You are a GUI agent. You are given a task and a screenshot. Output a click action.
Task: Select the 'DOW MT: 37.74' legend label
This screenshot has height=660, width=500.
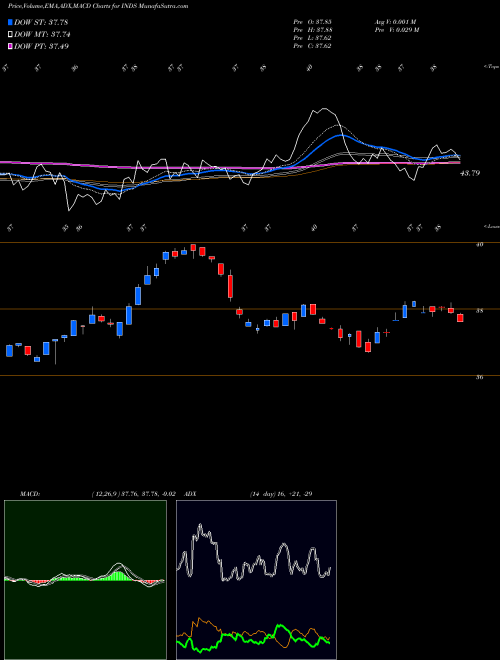pyautogui.click(x=42, y=35)
